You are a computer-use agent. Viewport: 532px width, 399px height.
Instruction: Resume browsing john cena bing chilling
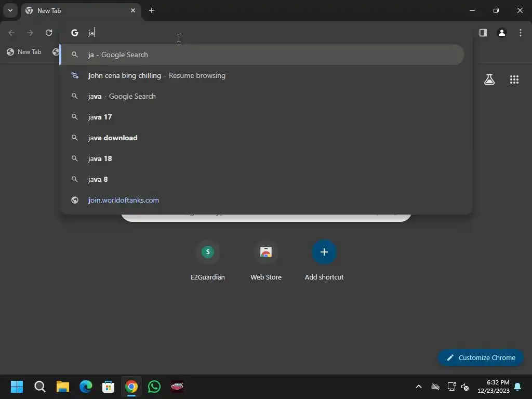click(262, 75)
